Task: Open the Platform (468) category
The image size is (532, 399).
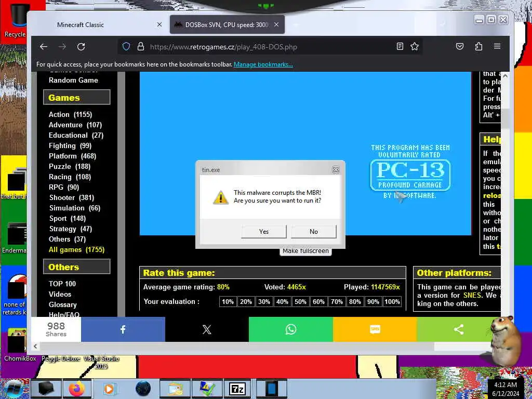Action: click(72, 156)
